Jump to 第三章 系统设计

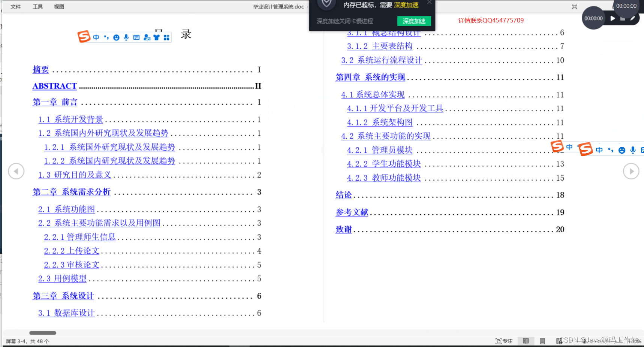[x=63, y=296]
